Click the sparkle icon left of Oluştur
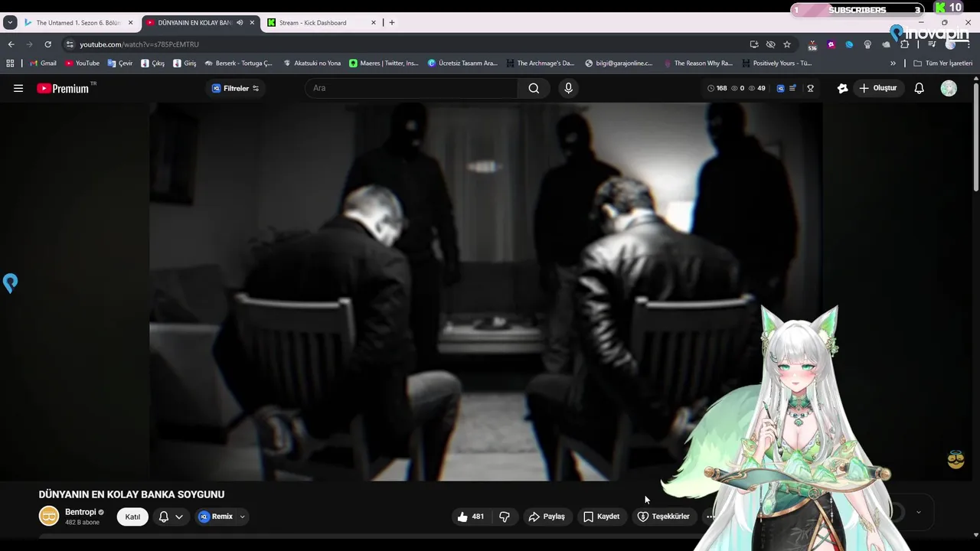This screenshot has height=551, width=980. click(x=842, y=88)
